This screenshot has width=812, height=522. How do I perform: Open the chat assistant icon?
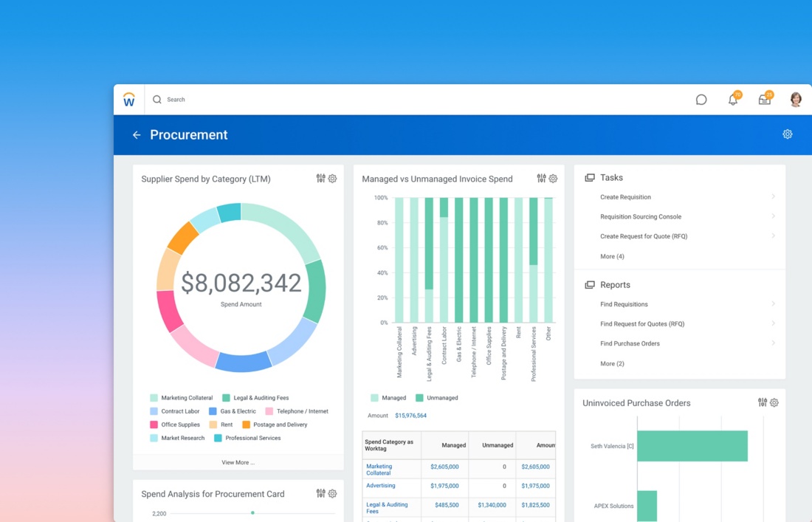coord(701,100)
